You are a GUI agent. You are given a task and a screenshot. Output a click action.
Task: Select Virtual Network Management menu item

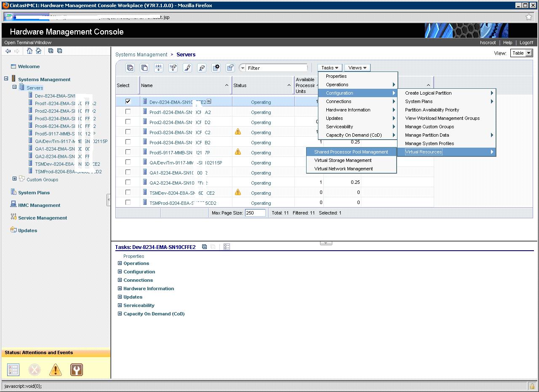point(351,169)
